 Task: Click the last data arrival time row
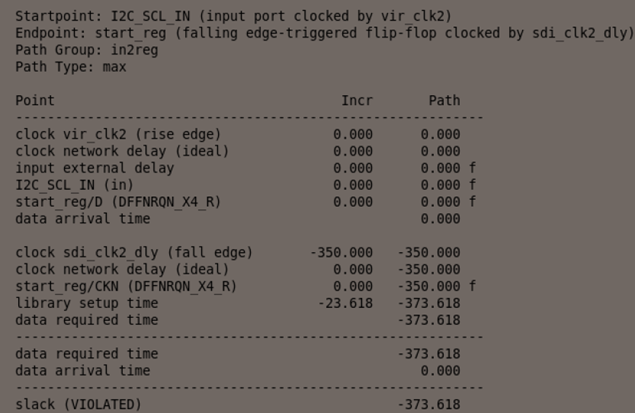[x=84, y=370]
